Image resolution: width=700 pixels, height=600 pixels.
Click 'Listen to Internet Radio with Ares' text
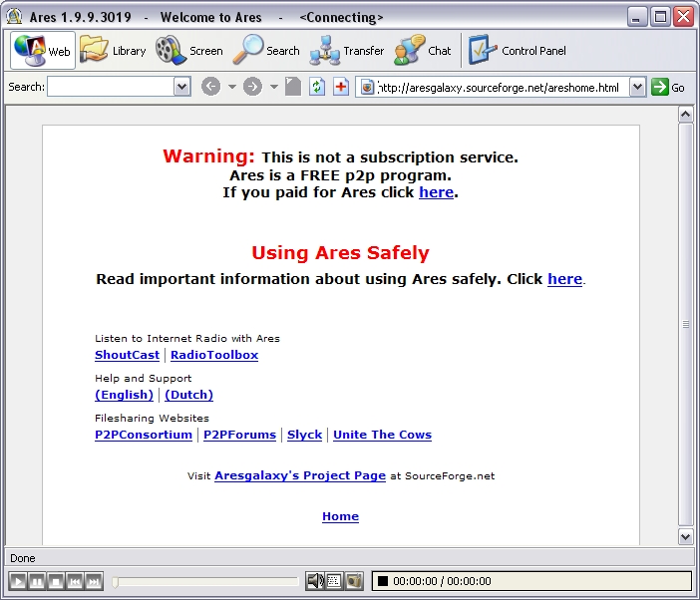point(187,338)
